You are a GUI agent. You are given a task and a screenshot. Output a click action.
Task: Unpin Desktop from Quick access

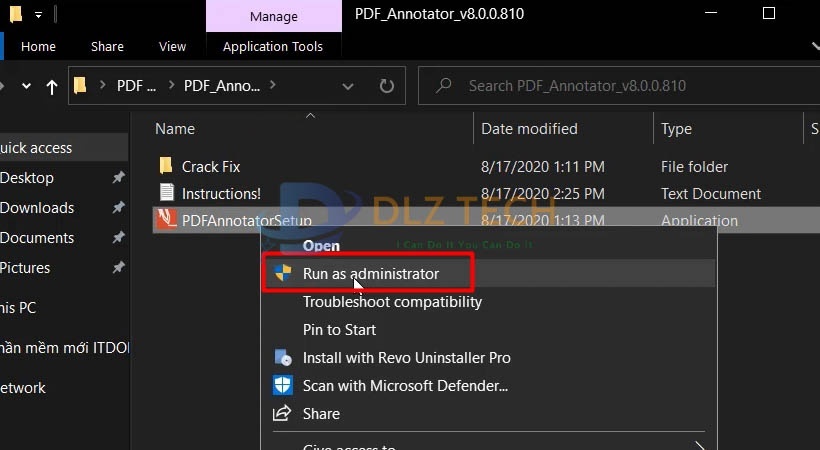tap(119, 177)
